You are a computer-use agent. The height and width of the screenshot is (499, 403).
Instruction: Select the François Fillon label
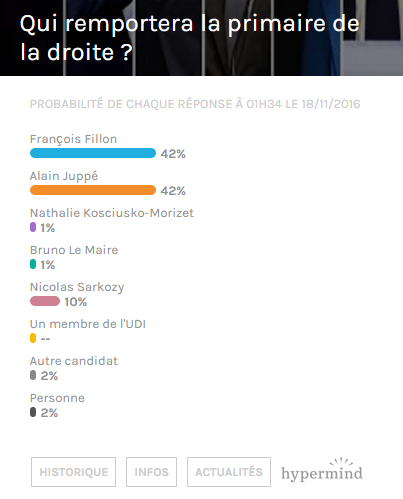pos(73,139)
